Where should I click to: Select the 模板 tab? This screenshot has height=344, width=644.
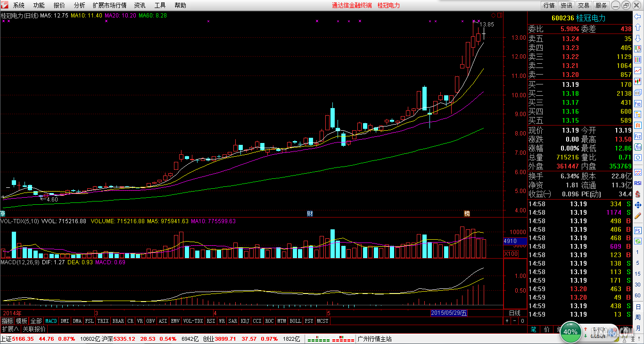click(22, 321)
